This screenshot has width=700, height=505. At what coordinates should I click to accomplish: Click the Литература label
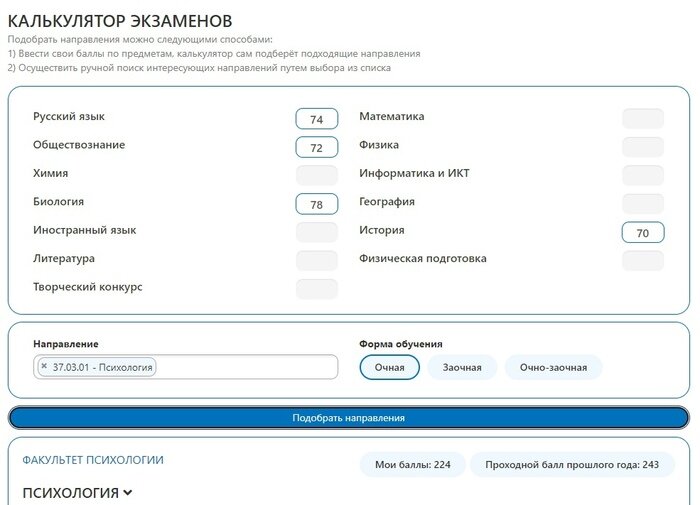(64, 258)
